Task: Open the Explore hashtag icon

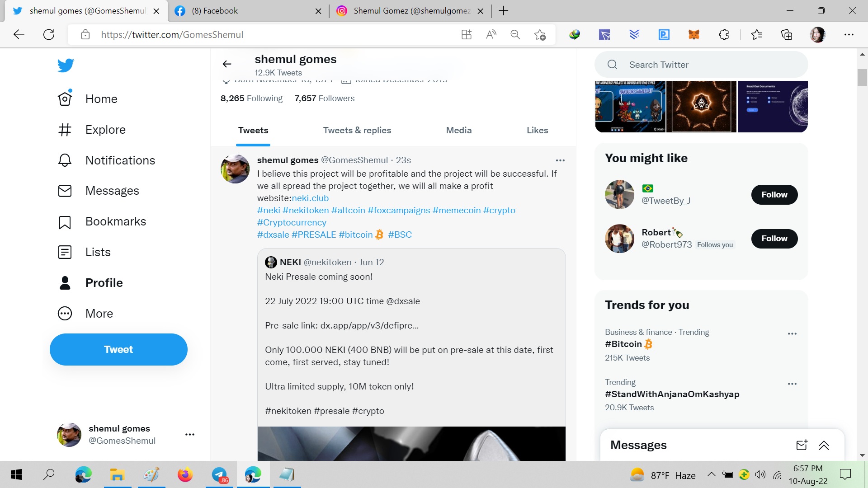Action: click(x=65, y=130)
